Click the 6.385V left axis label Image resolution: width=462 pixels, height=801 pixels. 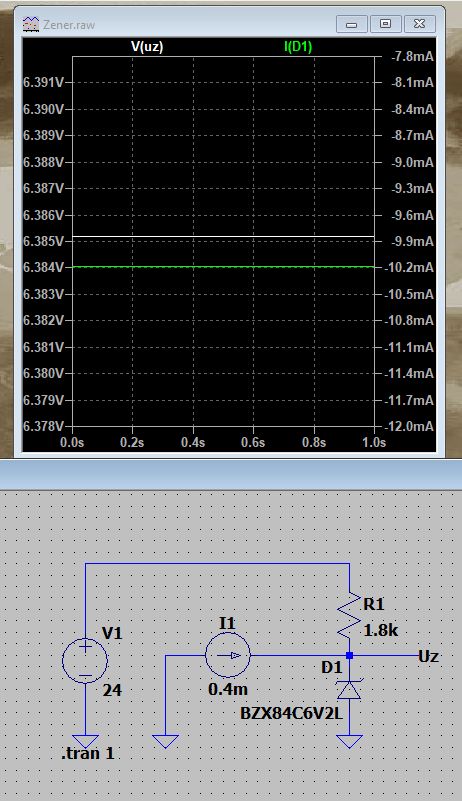click(43, 241)
